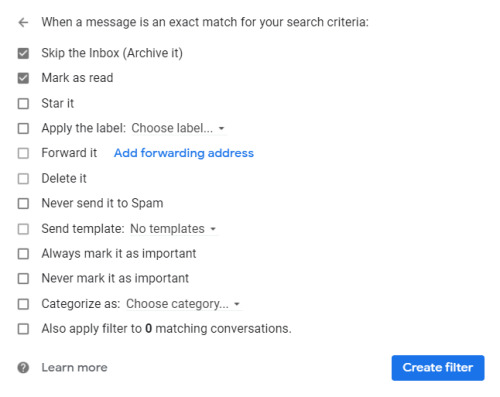Check Always mark it as important
500x397 pixels.
tap(23, 254)
